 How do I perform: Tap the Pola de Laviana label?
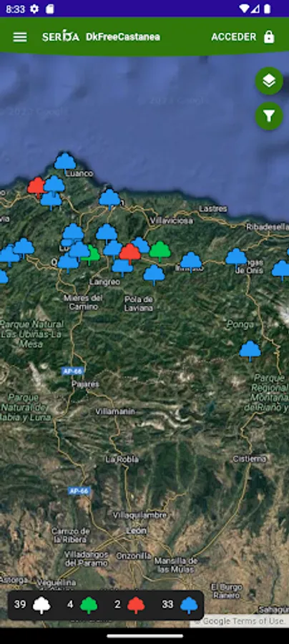pyautogui.click(x=139, y=303)
